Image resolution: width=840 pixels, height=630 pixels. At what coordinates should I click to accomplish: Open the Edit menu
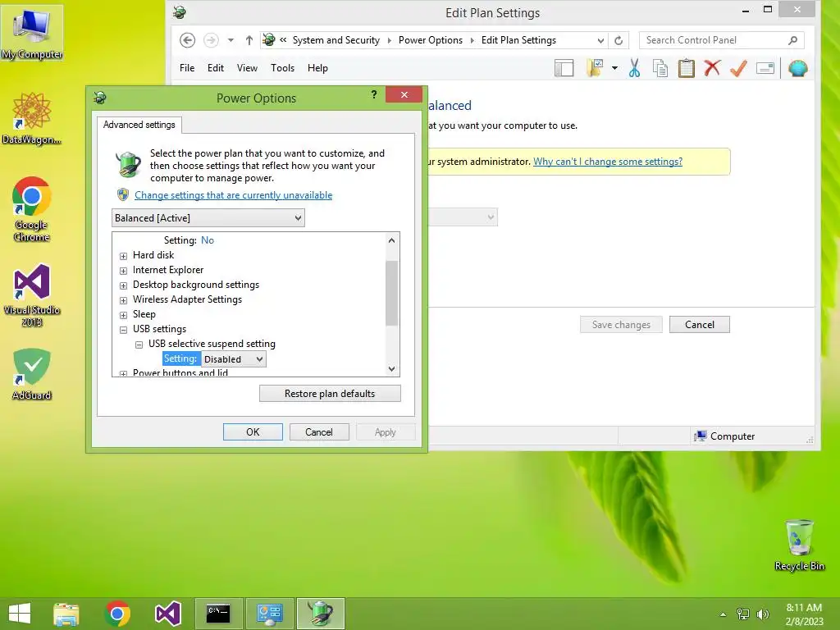216,68
